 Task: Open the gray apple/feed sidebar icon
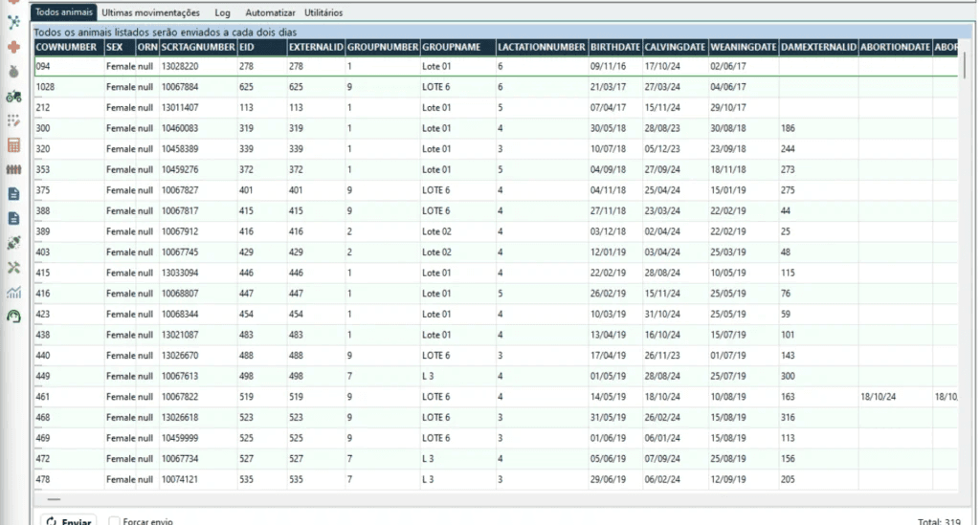13,72
